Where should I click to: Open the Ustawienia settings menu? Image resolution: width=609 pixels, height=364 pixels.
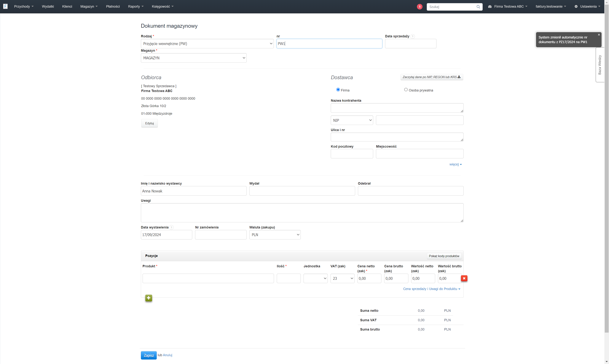(x=587, y=7)
